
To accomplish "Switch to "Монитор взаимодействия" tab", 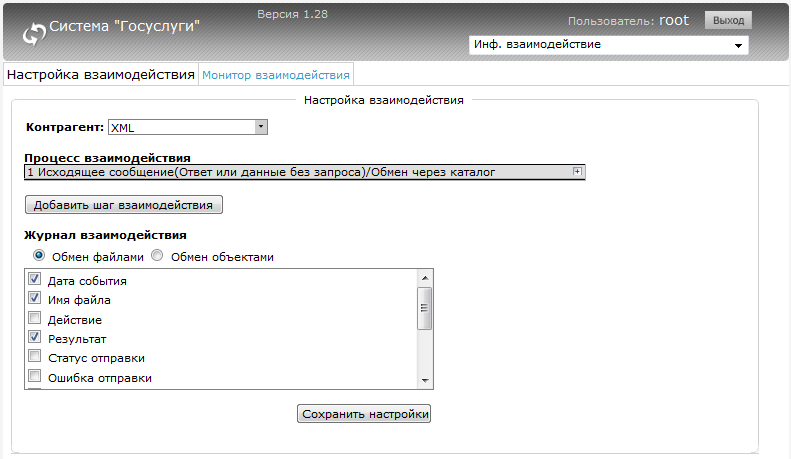I will coord(275,75).
